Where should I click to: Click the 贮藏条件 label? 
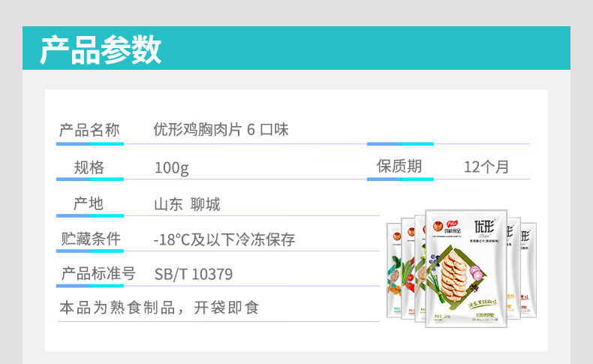click(x=90, y=239)
